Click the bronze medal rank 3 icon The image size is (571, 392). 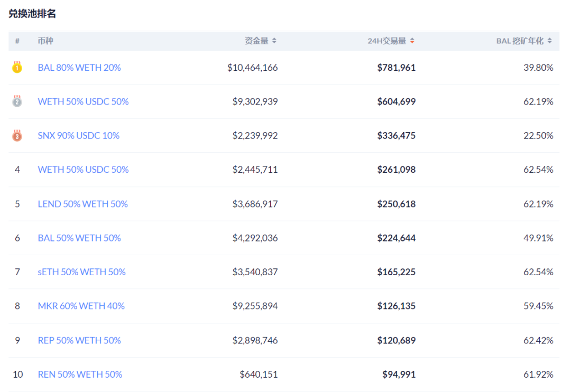click(17, 135)
